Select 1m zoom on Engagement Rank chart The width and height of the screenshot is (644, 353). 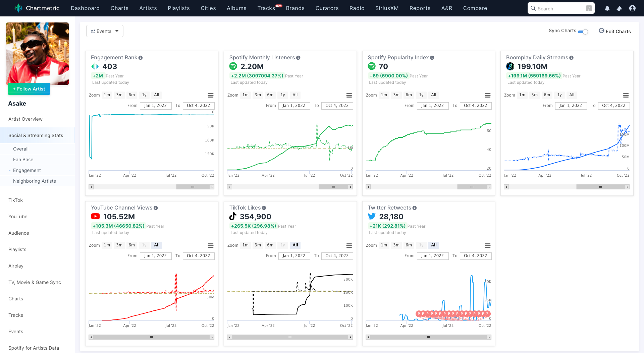pyautogui.click(x=107, y=95)
